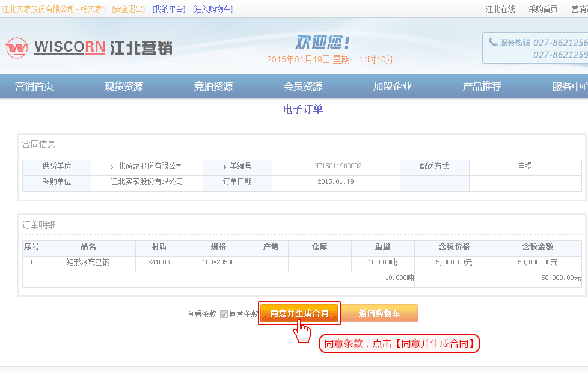Viewport: 588px width, 375px height.
Task: Open 服务中心 in the navigation bar
Action: click(x=569, y=86)
